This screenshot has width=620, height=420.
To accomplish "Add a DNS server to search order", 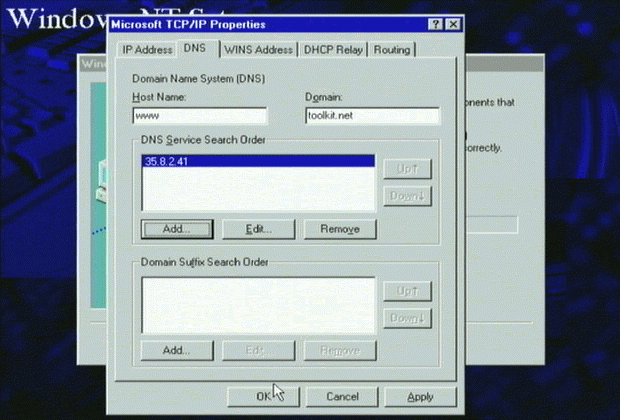I will point(177,229).
